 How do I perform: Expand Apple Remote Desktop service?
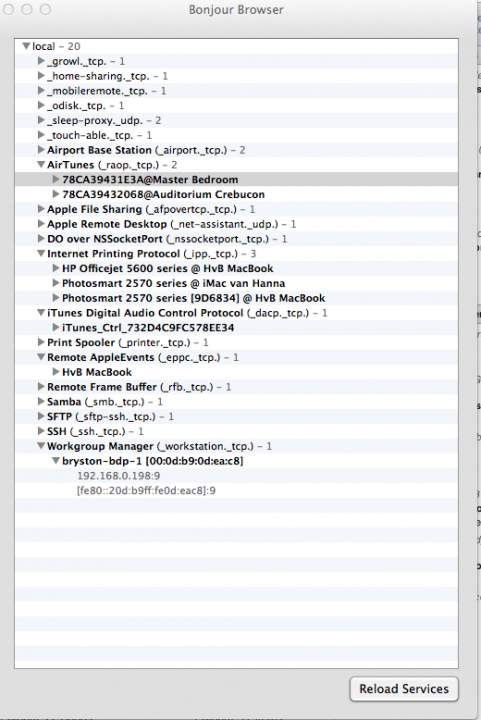(41, 224)
